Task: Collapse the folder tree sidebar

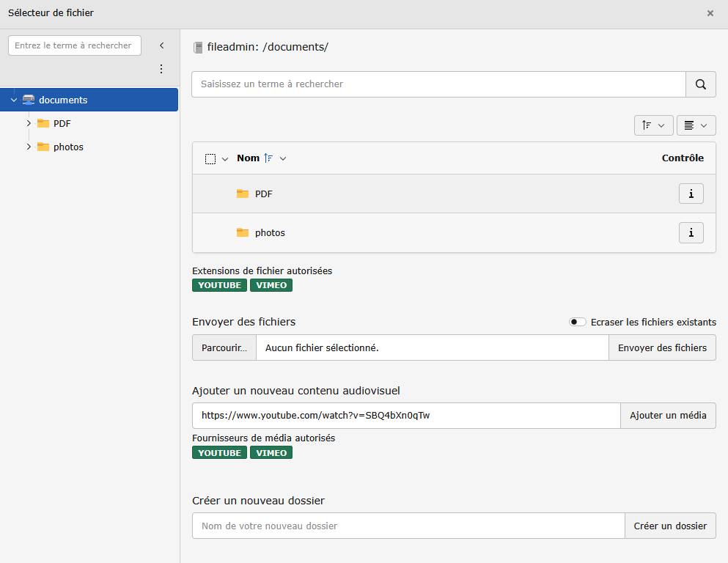Action: tap(161, 45)
